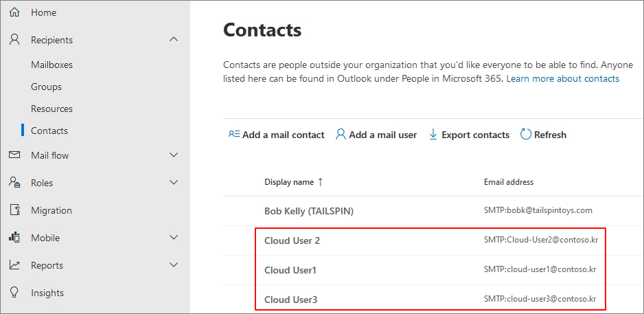
Task: Open Mailboxes under Recipients
Action: pyautogui.click(x=51, y=65)
